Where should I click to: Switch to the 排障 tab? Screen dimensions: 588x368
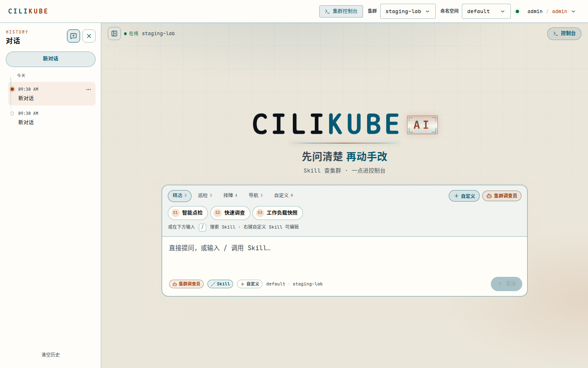(230, 195)
